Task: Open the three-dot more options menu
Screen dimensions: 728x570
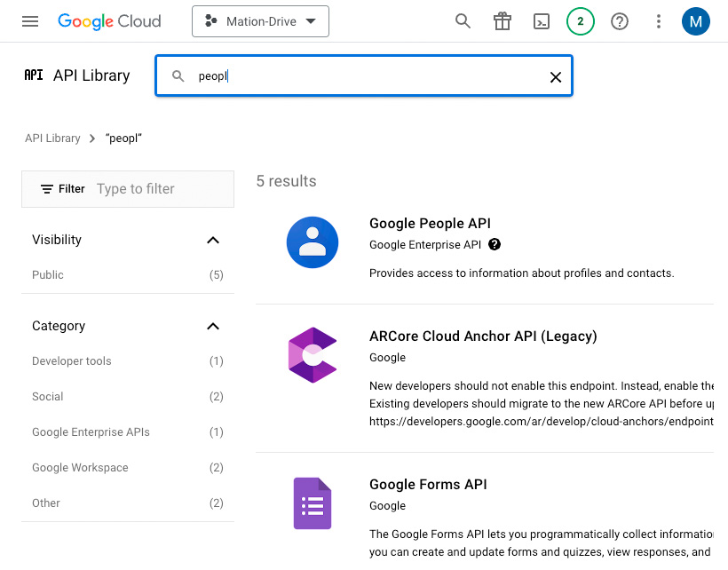Action: click(x=659, y=21)
